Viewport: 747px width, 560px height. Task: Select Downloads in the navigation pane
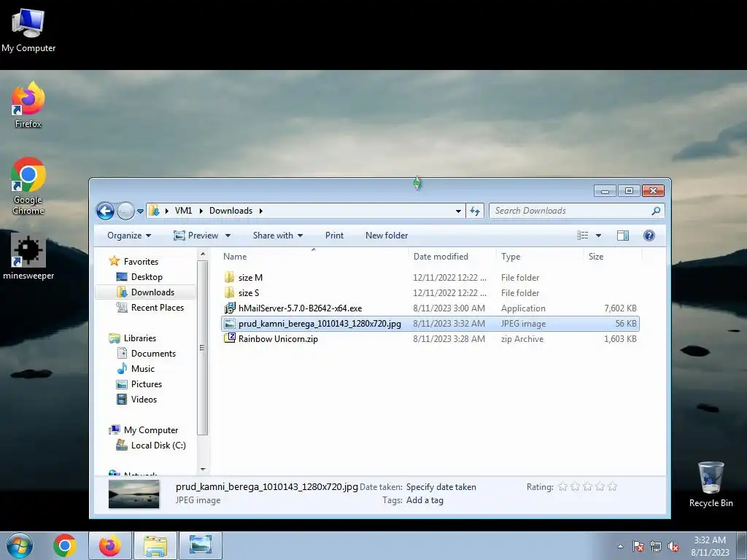pyautogui.click(x=146, y=292)
